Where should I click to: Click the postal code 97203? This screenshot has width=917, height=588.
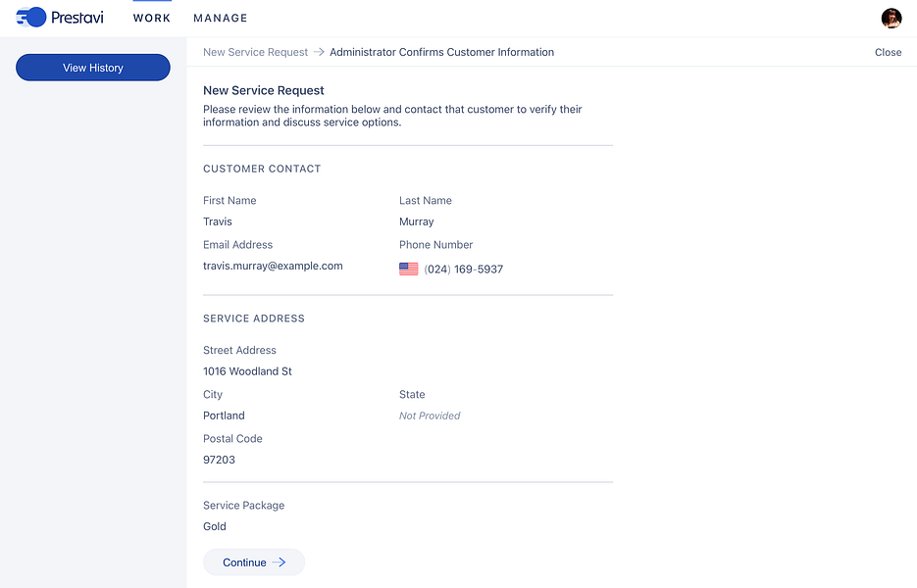220,460
